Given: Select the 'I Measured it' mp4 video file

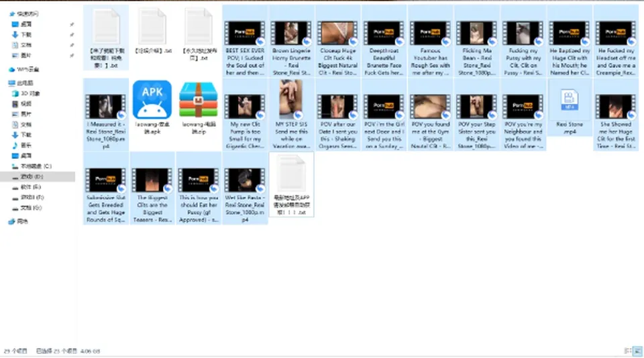Looking at the screenshot, I should (106, 115).
